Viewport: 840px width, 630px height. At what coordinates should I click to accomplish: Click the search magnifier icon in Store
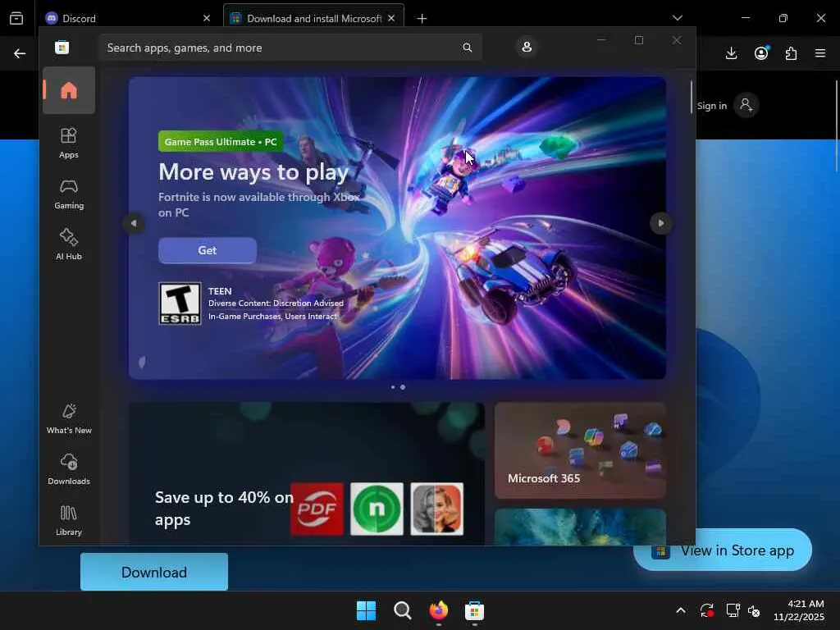467,48
